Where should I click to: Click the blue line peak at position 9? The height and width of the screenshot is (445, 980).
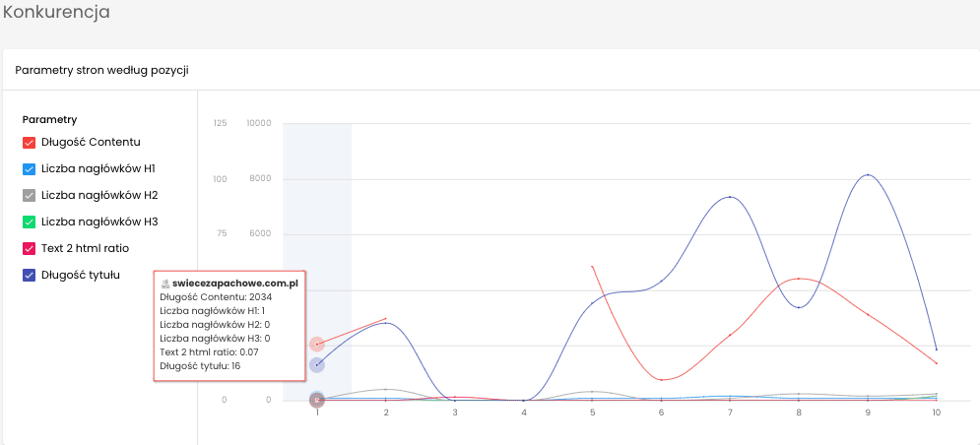(x=868, y=175)
